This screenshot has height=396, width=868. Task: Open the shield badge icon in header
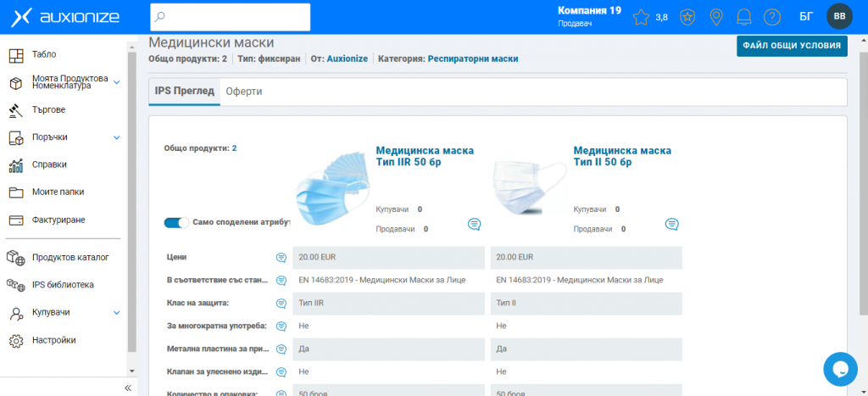click(x=689, y=17)
